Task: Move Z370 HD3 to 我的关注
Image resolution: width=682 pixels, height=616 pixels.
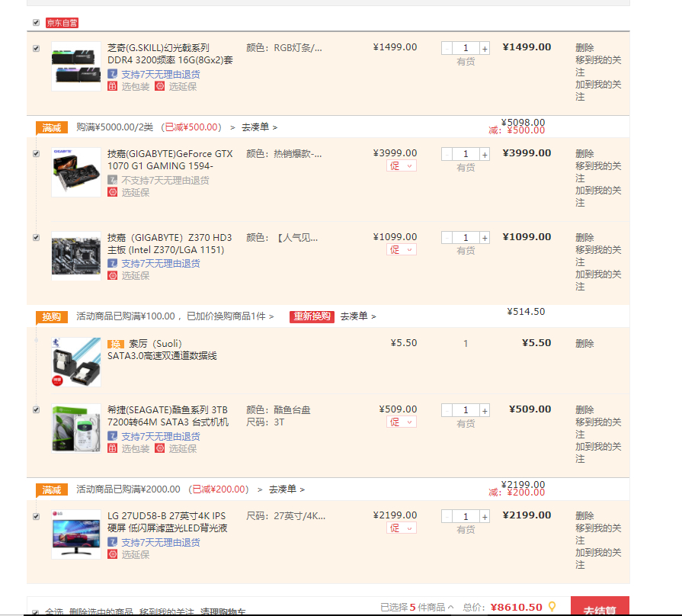Action: [598, 256]
